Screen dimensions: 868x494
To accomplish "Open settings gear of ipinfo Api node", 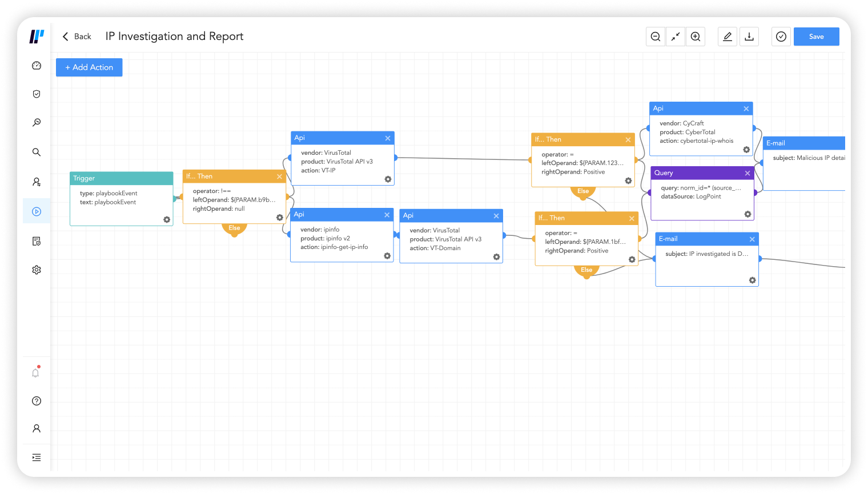I will (387, 256).
